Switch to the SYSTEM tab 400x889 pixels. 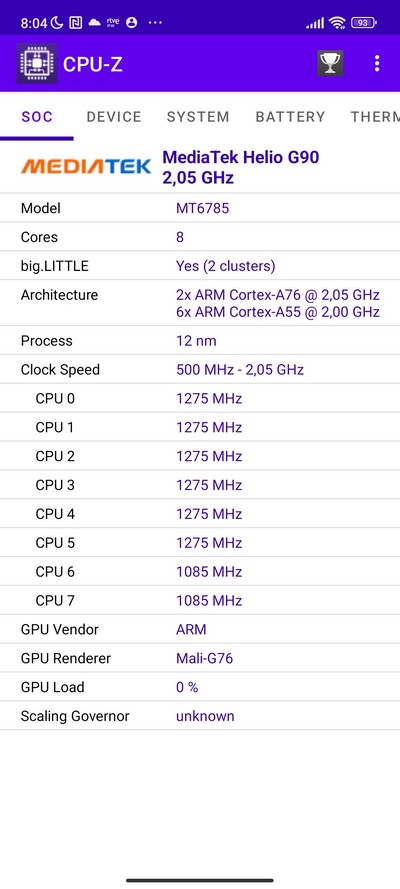(x=198, y=117)
